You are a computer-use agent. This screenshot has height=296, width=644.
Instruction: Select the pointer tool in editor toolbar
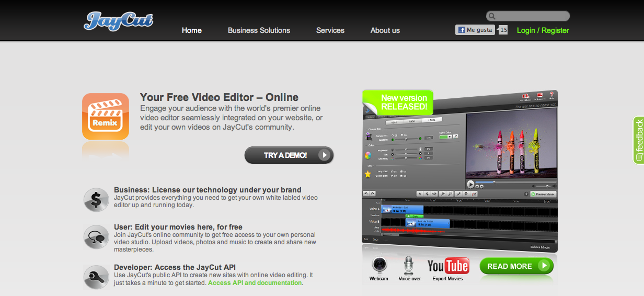click(x=420, y=193)
